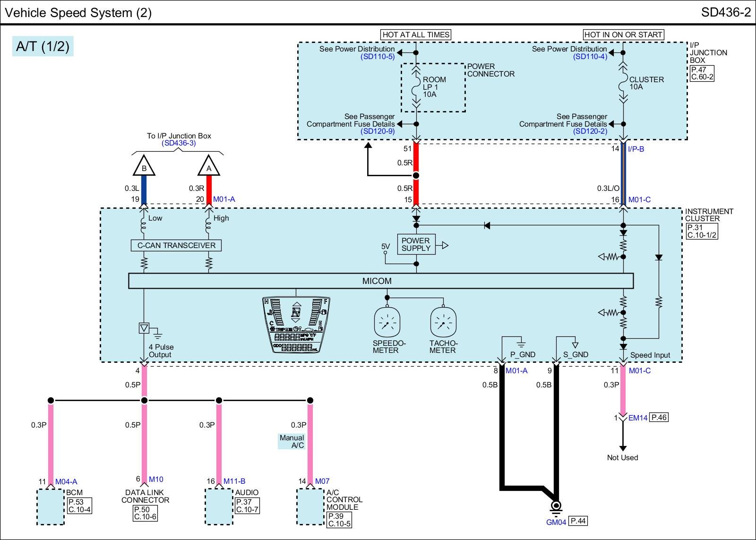Click the tachometer gauge symbol

(443, 323)
